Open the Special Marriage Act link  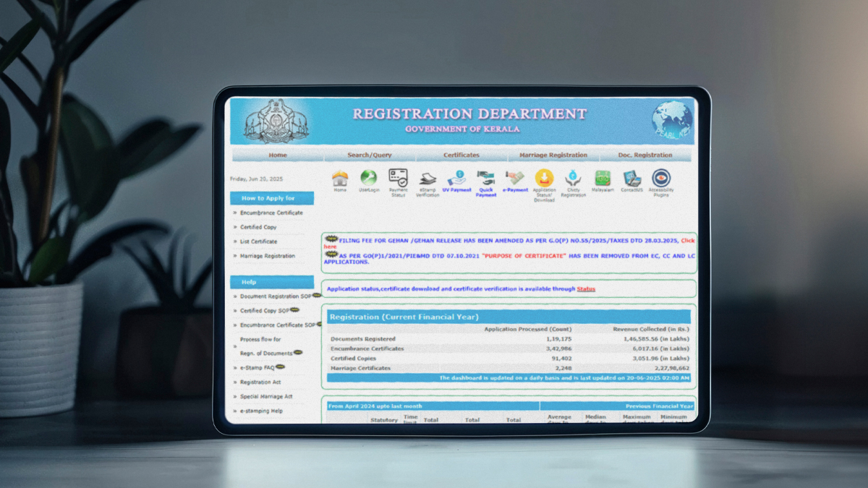266,397
